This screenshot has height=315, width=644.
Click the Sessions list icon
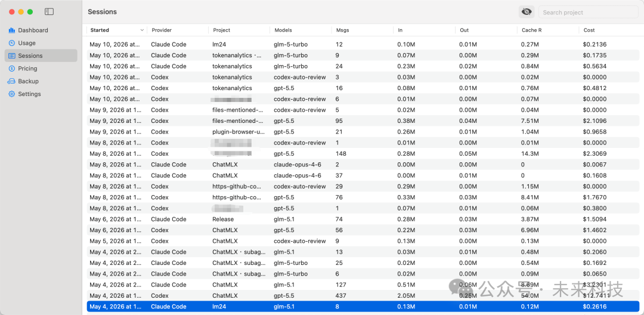(x=11, y=56)
